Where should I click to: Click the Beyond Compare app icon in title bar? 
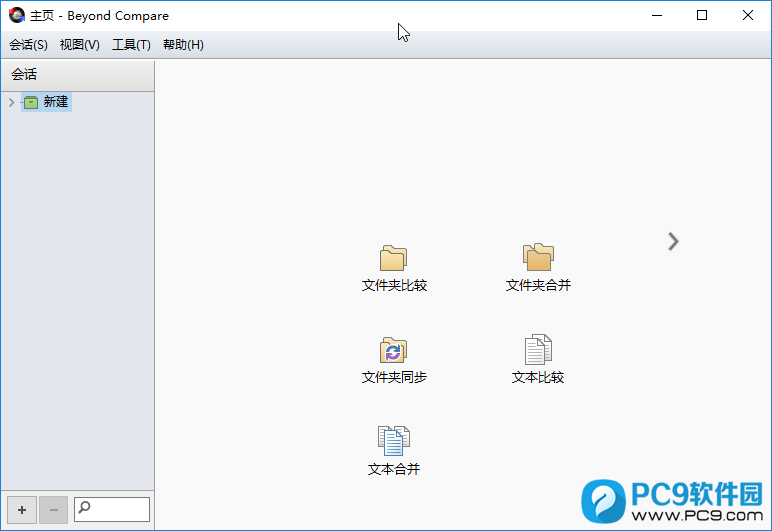click(16, 15)
